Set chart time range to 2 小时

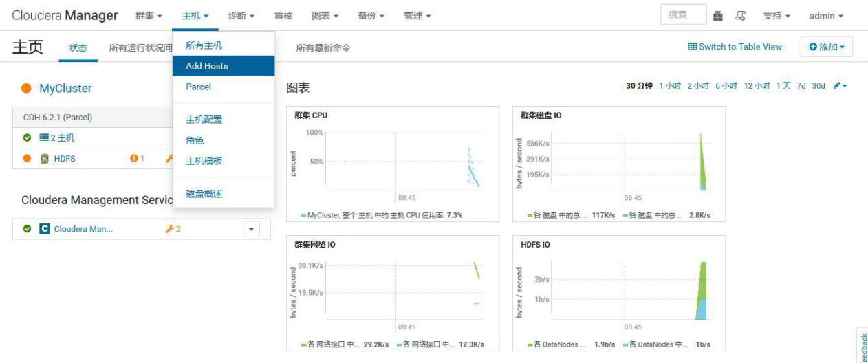pos(698,86)
